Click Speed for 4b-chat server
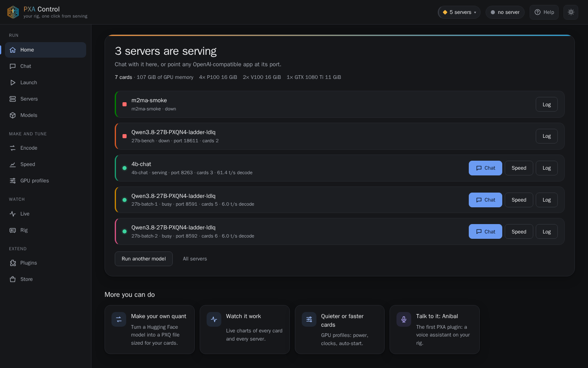The image size is (588, 368). (519, 168)
